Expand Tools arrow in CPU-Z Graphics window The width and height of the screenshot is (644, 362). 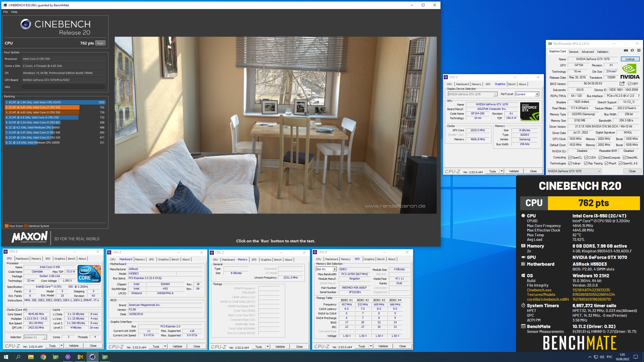[501, 171]
